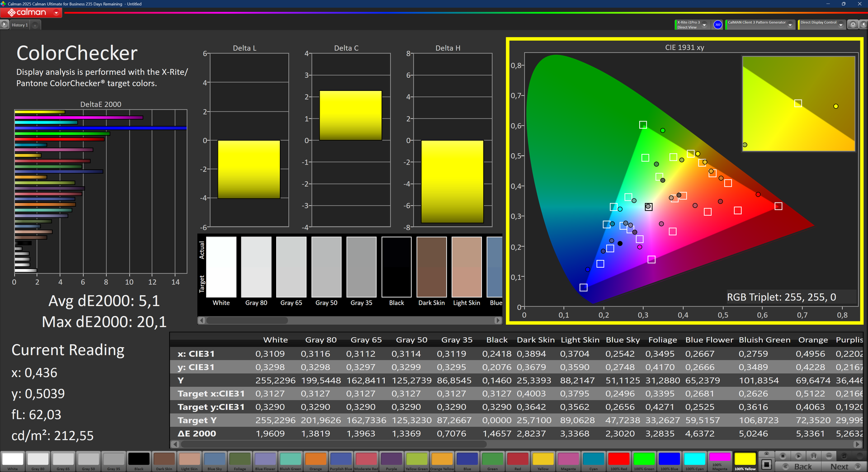Open the settings gear icon
The width and height of the screenshot is (868, 472).
pyautogui.click(x=853, y=25)
